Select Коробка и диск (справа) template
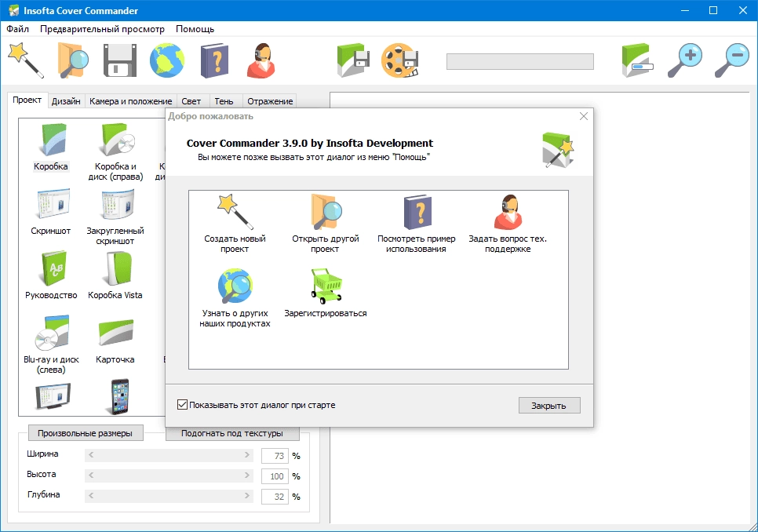The width and height of the screenshot is (758, 532). point(115,152)
